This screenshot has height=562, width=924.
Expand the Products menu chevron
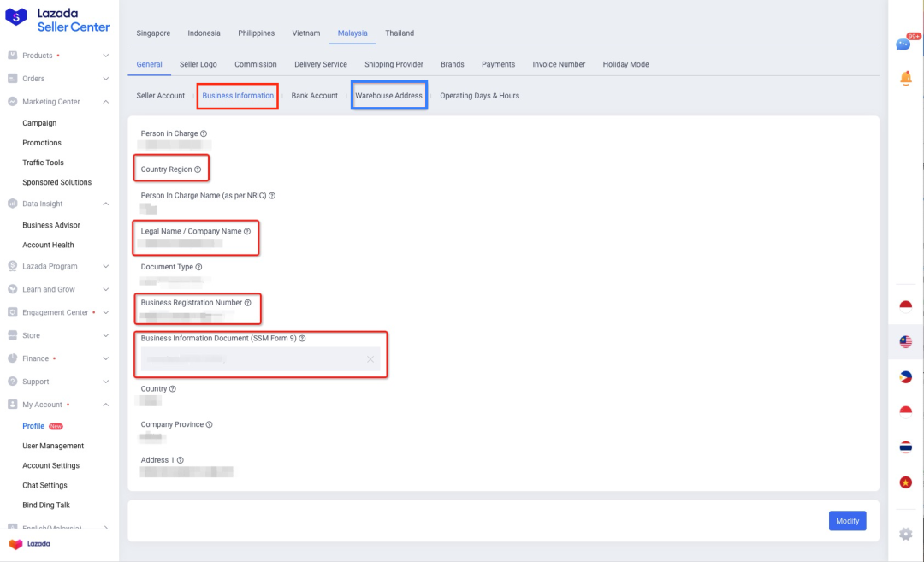105,56
